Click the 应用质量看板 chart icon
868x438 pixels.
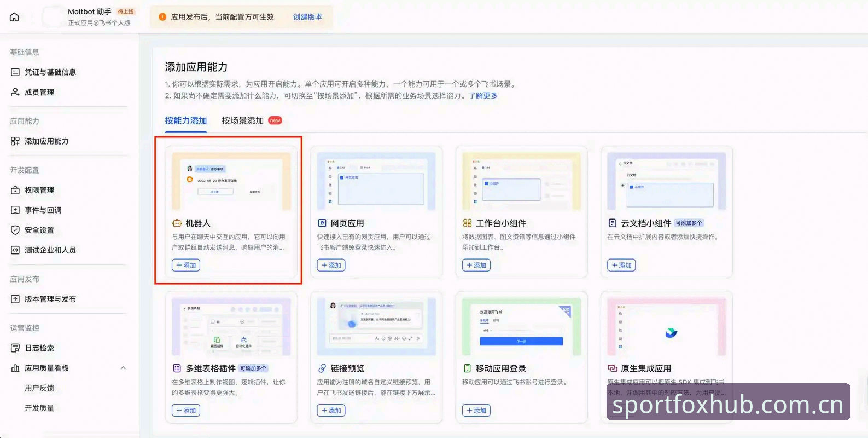pos(15,368)
